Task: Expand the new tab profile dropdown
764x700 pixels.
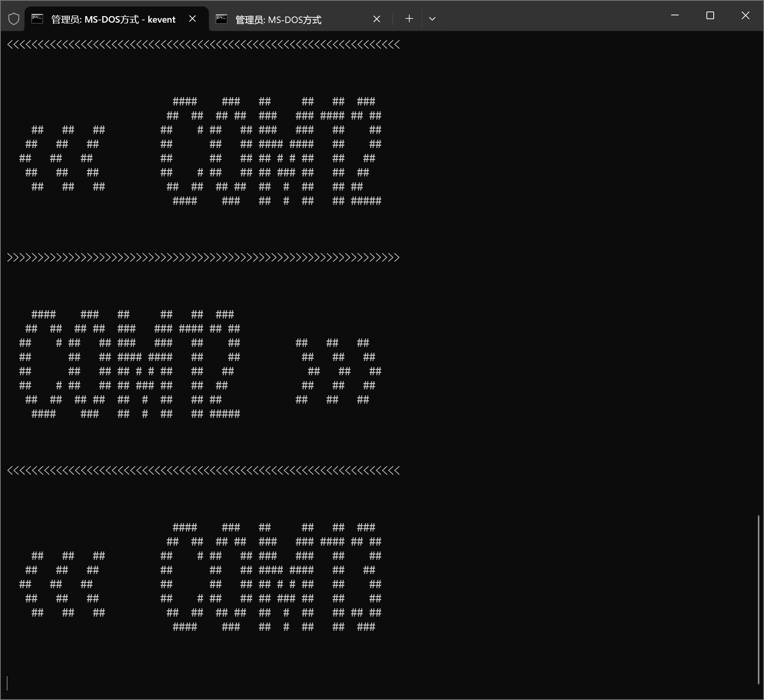Action: click(x=432, y=19)
